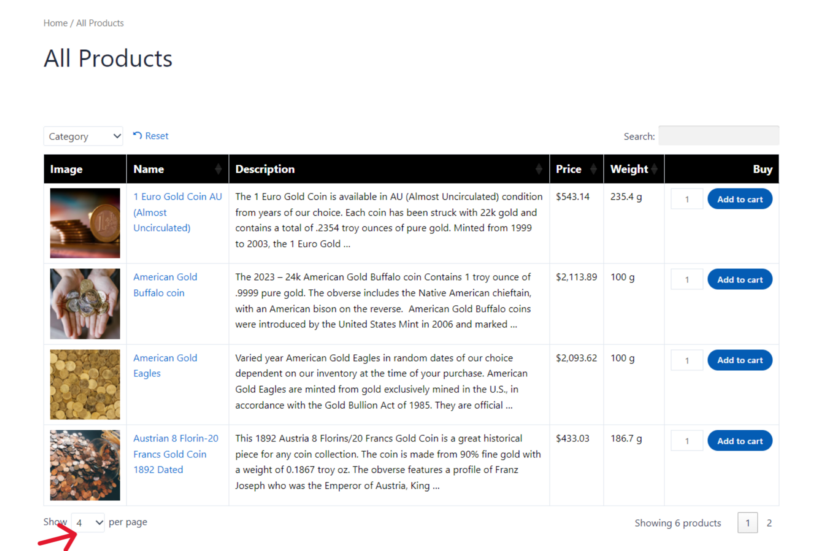The width and height of the screenshot is (820, 551).
Task: Open the per page count dropdown
Action: 88,523
